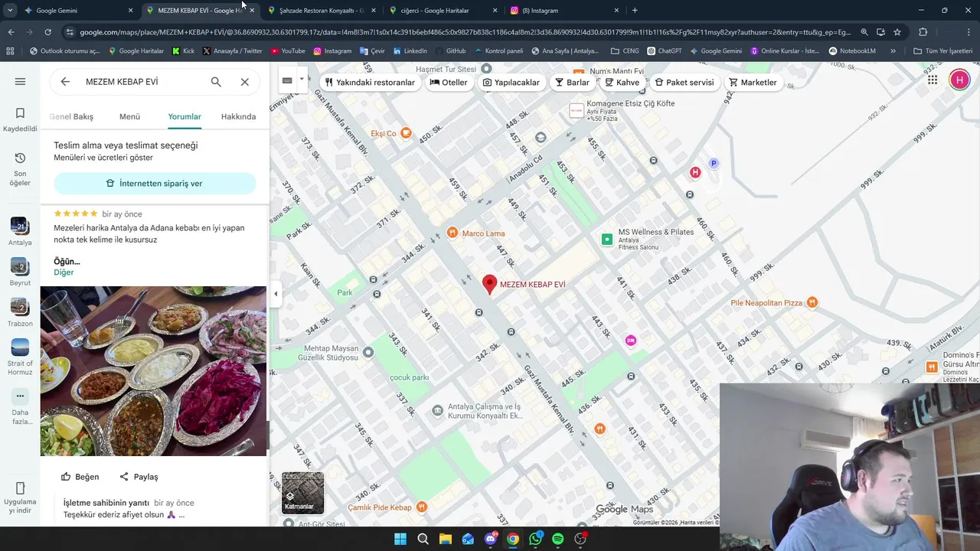Open Spotify from the taskbar

(557, 539)
